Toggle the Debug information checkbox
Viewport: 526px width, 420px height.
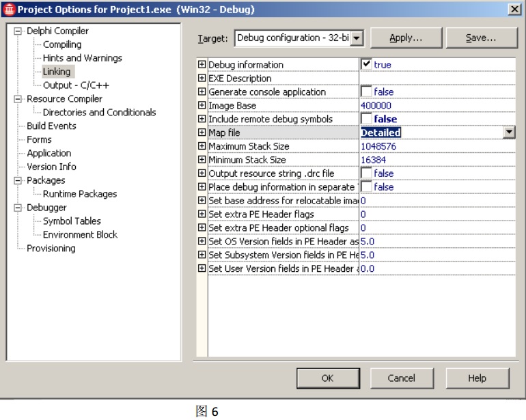366,65
